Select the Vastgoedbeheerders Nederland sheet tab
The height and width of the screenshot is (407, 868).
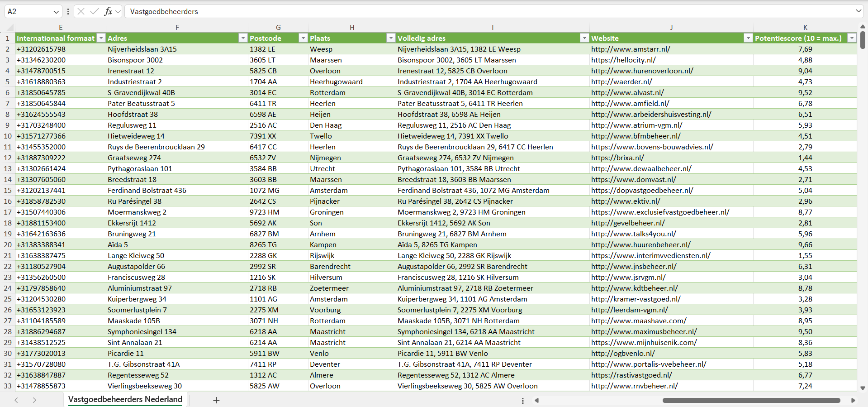tap(125, 399)
